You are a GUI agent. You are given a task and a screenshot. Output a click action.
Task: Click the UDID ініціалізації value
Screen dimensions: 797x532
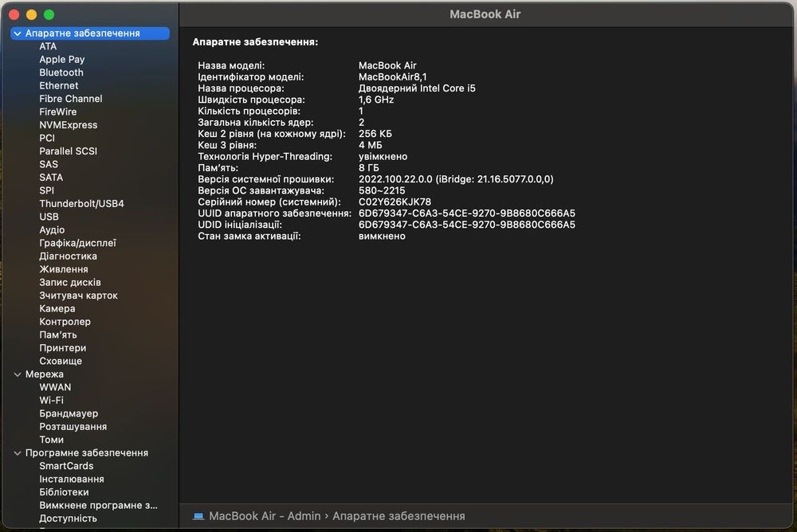click(467, 225)
